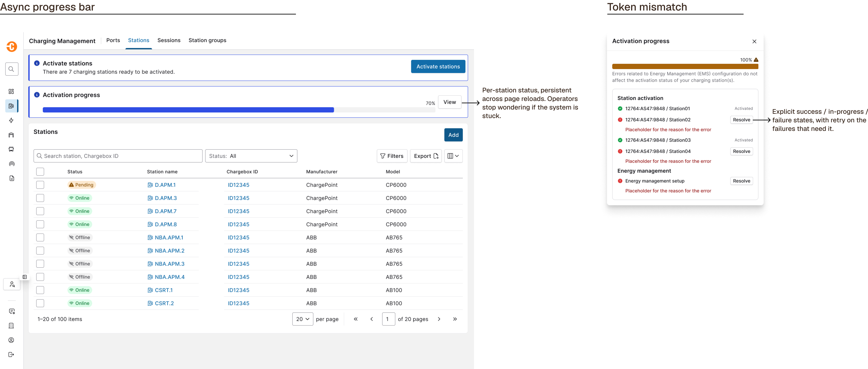Open the column visibility dropdown
This screenshot has width=868, height=369.
453,156
